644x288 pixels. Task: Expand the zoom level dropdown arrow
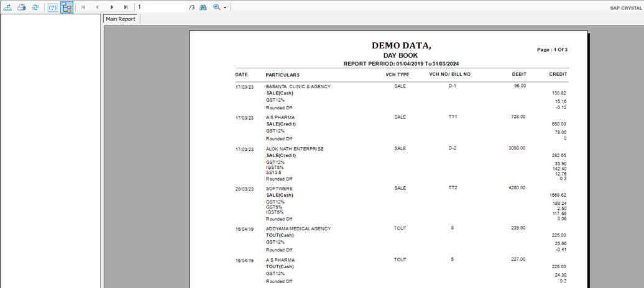click(x=224, y=7)
